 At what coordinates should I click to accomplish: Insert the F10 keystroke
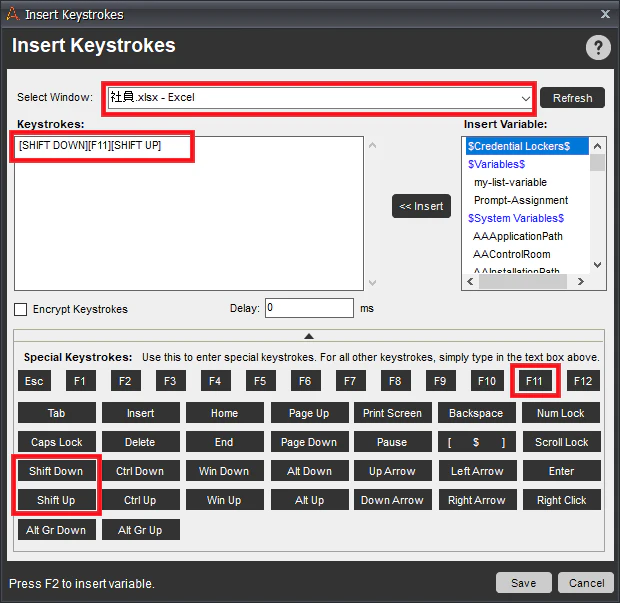coord(487,381)
